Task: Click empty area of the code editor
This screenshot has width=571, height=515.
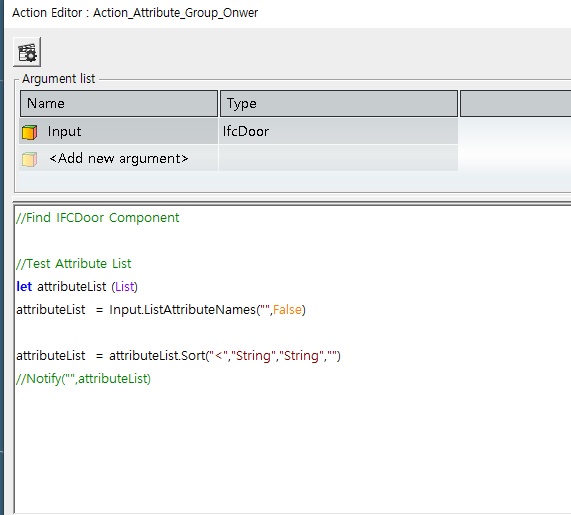Action: [291, 452]
